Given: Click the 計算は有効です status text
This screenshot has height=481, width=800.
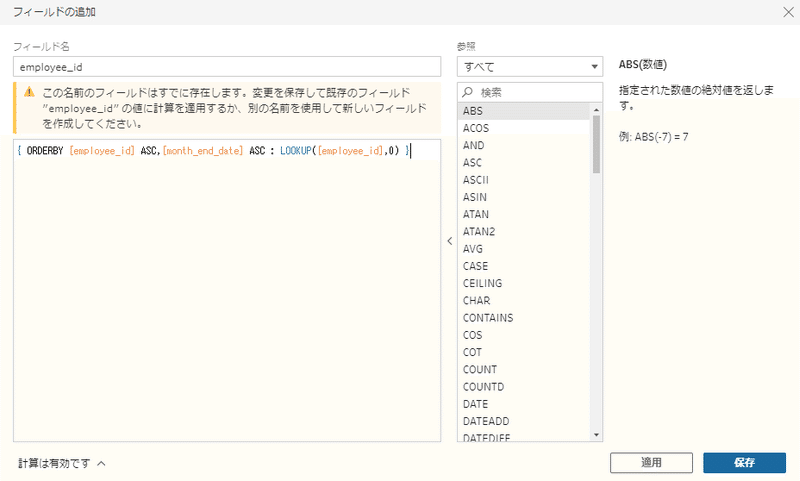Looking at the screenshot, I should pos(54,463).
